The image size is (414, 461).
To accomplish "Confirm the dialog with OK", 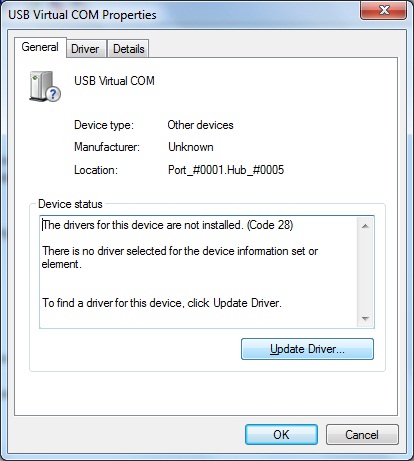I will 281,434.
